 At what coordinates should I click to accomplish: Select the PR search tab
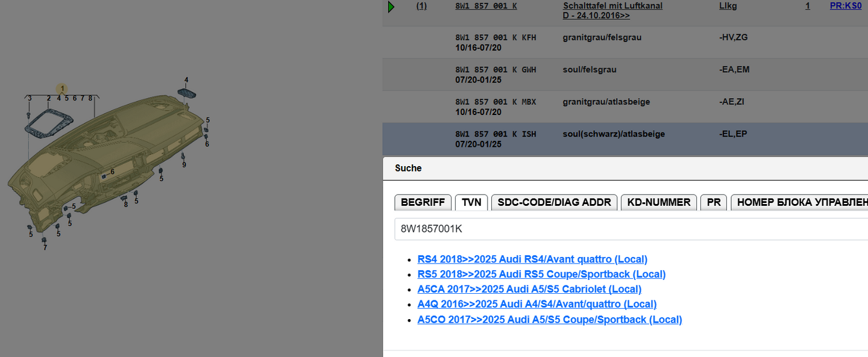coord(714,202)
